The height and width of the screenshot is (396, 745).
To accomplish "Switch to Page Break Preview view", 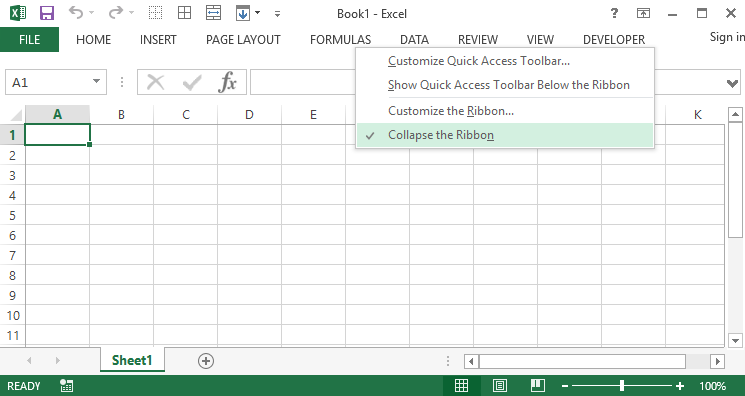I will coord(537,386).
